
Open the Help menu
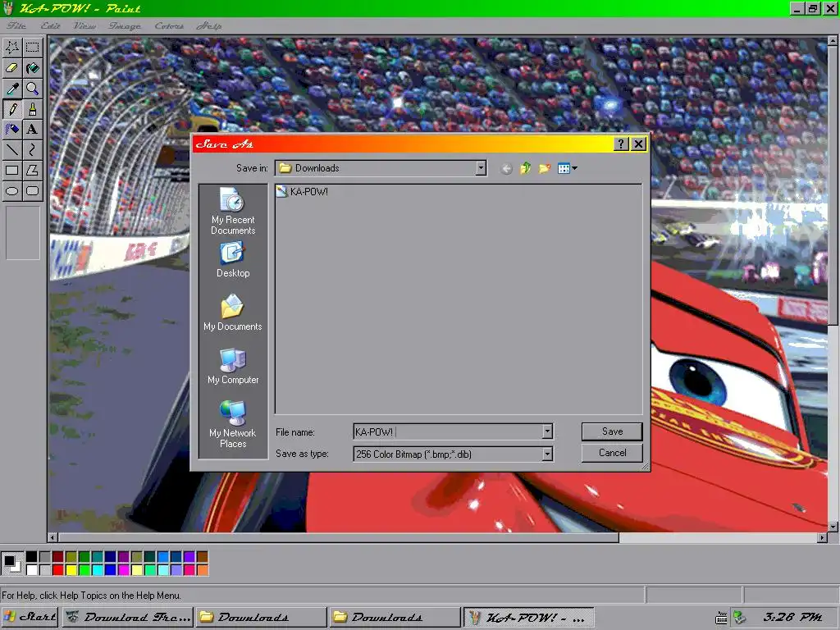click(209, 25)
